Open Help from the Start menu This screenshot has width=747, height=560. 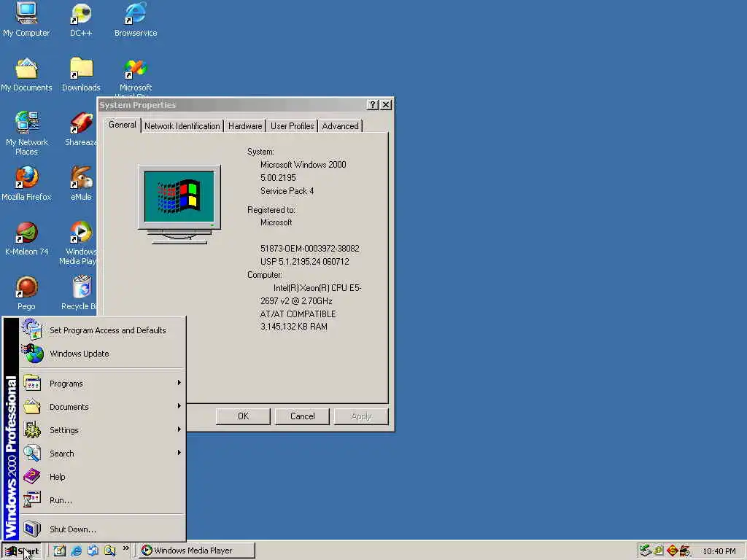(x=102, y=477)
